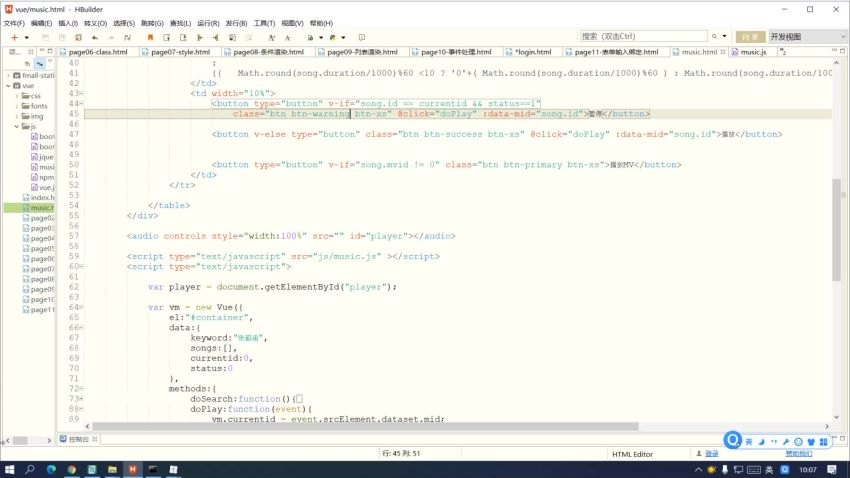Open the 视图(V) menu
This screenshot has height=478, width=850.
(x=292, y=23)
